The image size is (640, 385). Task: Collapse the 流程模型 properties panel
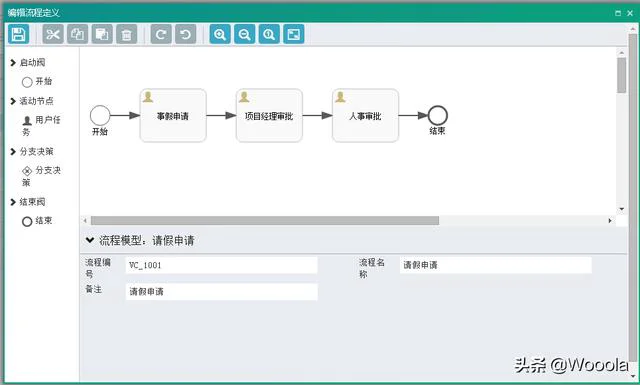(x=90, y=240)
